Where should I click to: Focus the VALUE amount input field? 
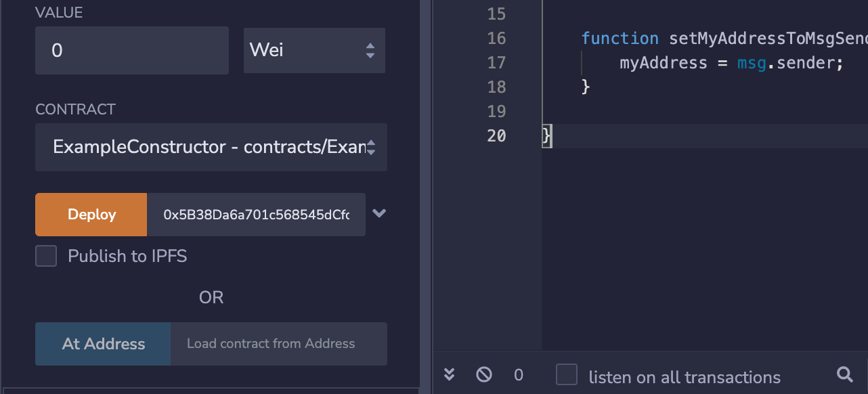click(132, 50)
